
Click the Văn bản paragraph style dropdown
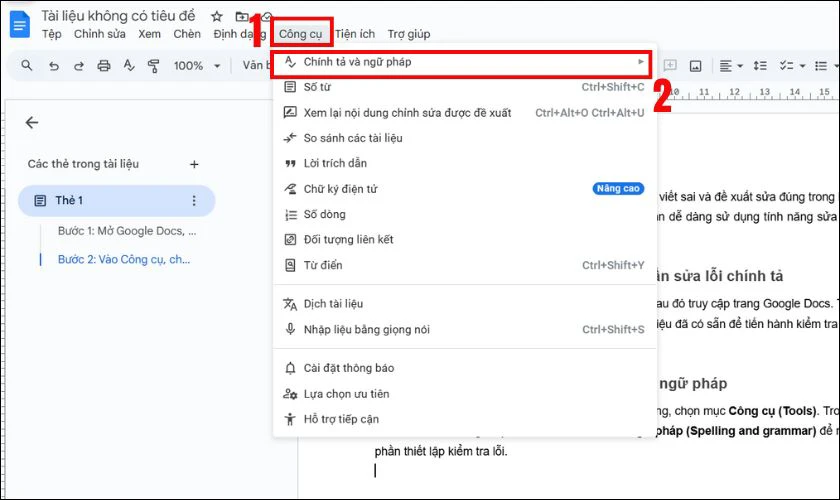(256, 65)
